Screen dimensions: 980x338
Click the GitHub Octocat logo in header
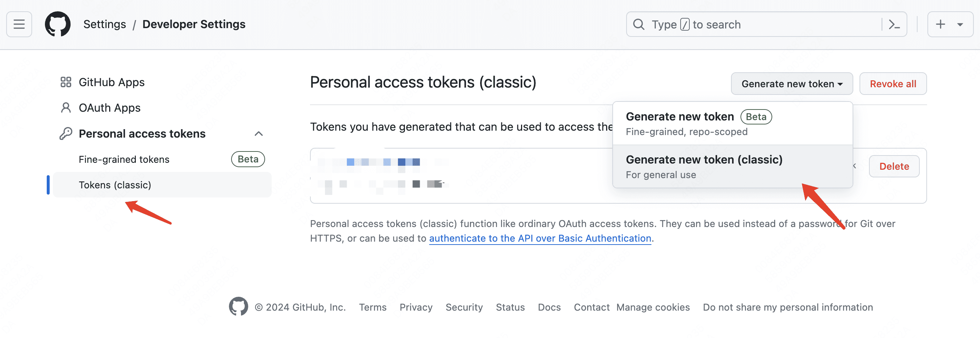(58, 24)
